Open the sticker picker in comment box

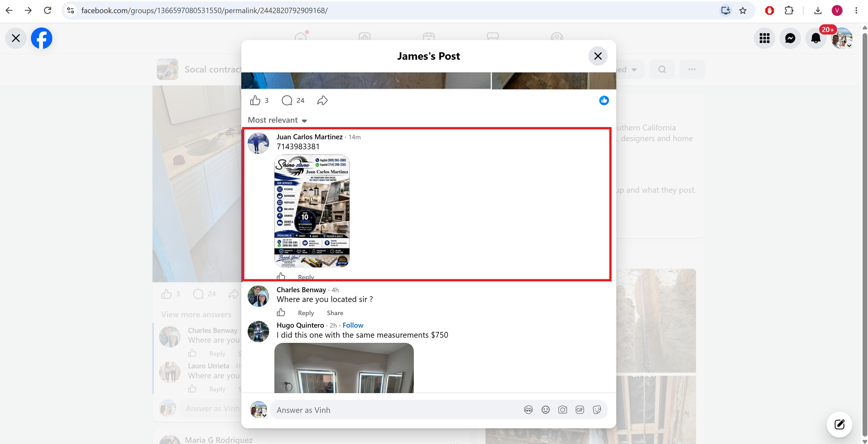[597, 410]
